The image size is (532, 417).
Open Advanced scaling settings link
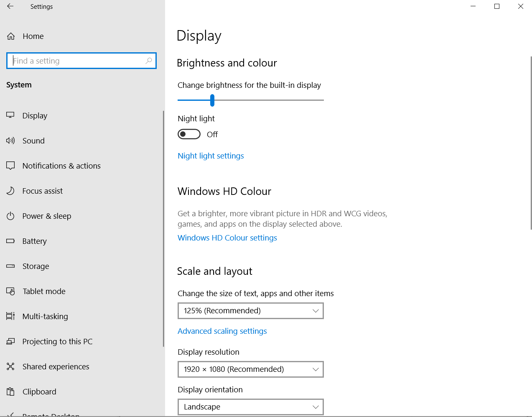point(222,331)
